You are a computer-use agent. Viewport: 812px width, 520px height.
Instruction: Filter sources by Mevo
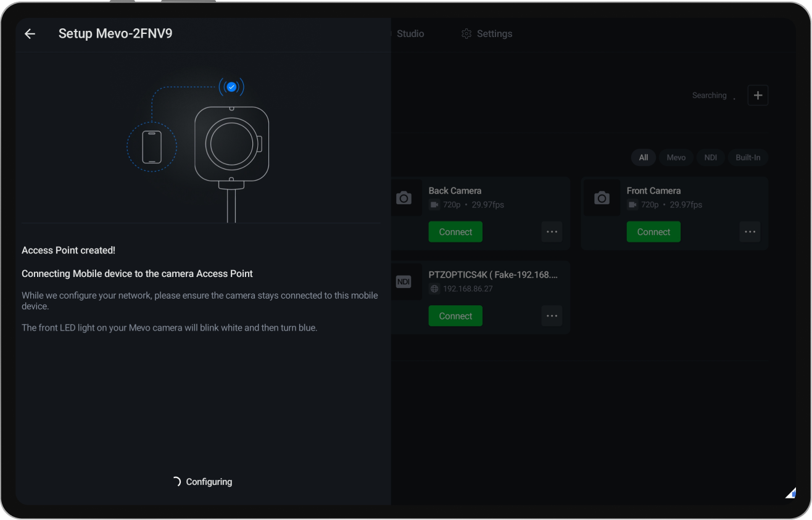(x=676, y=158)
